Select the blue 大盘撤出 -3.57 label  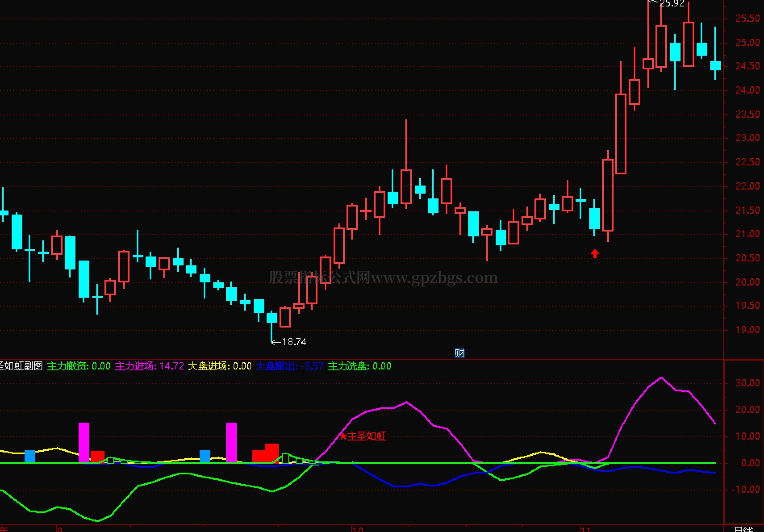(289, 366)
